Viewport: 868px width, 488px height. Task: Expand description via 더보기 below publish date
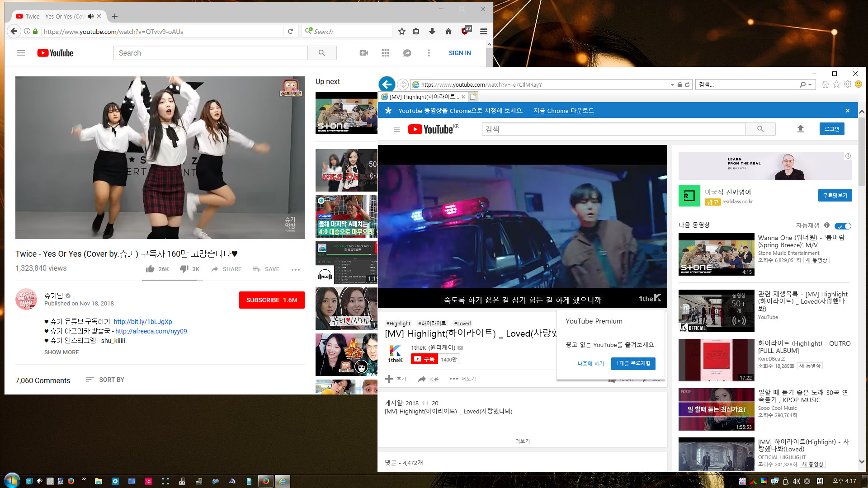click(522, 441)
